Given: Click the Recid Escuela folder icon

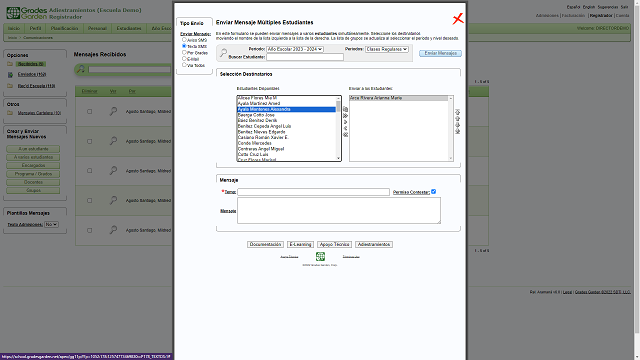Looking at the screenshot, I should (10, 86).
